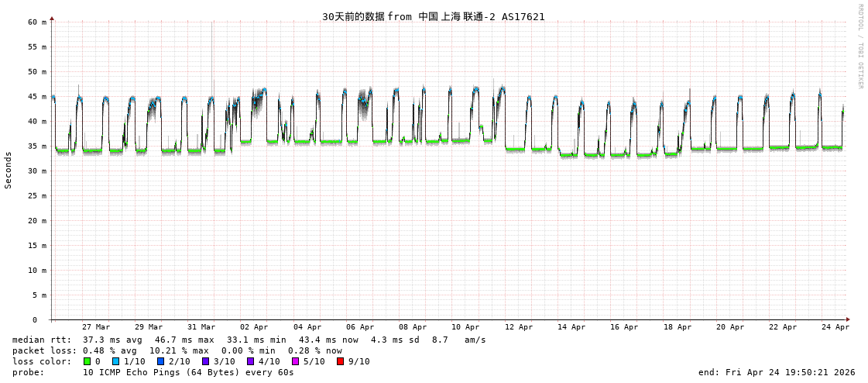The width and height of the screenshot is (868, 383).
Task: Click the median rtt statistics row
Action: click(249, 340)
